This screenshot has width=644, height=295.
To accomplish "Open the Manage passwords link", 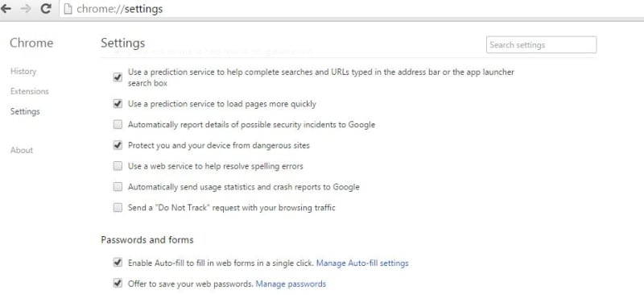I will tap(291, 284).
